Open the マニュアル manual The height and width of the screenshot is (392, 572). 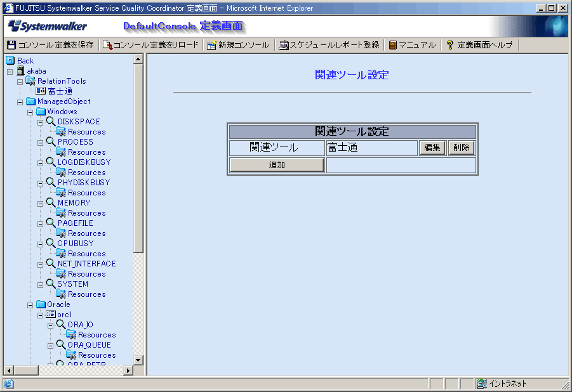412,45
